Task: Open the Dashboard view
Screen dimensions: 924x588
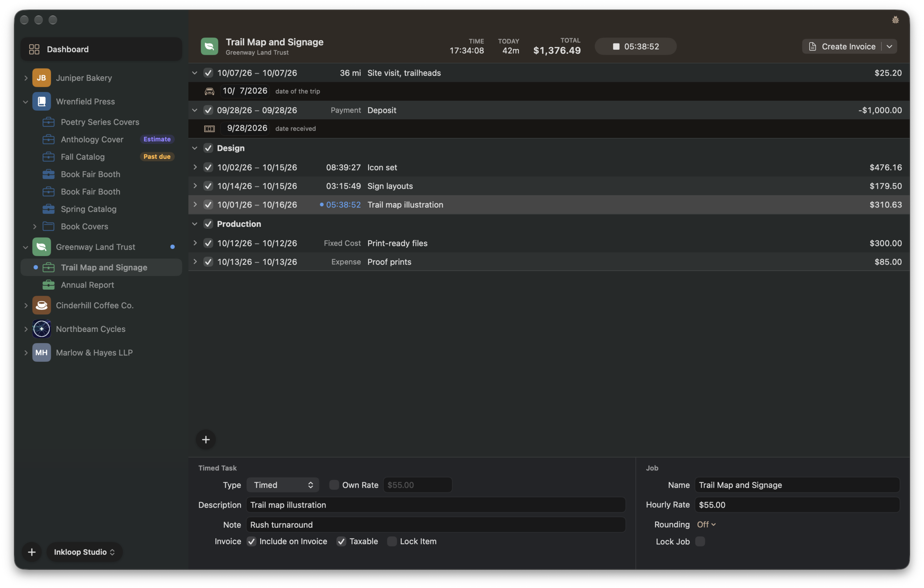Action: click(x=101, y=49)
